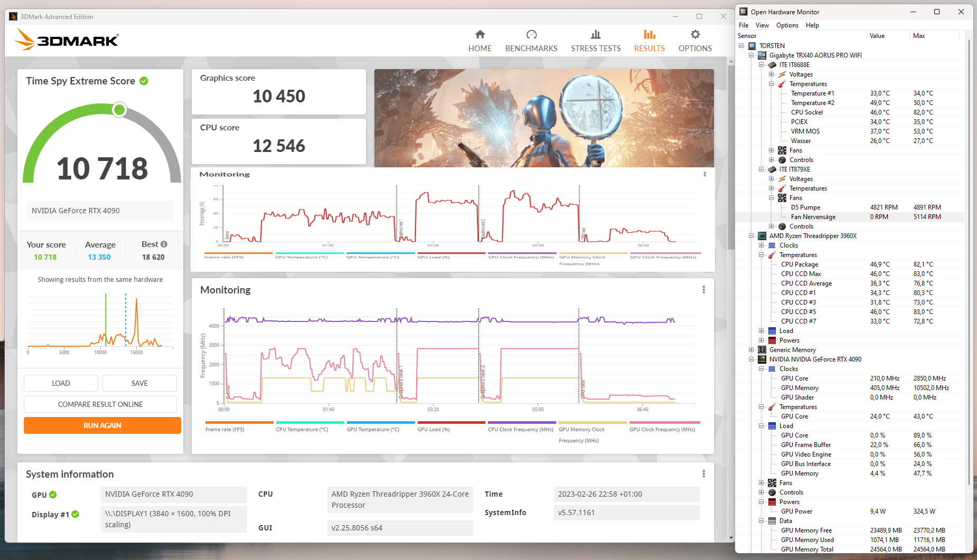
Task: Click the Sensor column header
Action: point(802,36)
